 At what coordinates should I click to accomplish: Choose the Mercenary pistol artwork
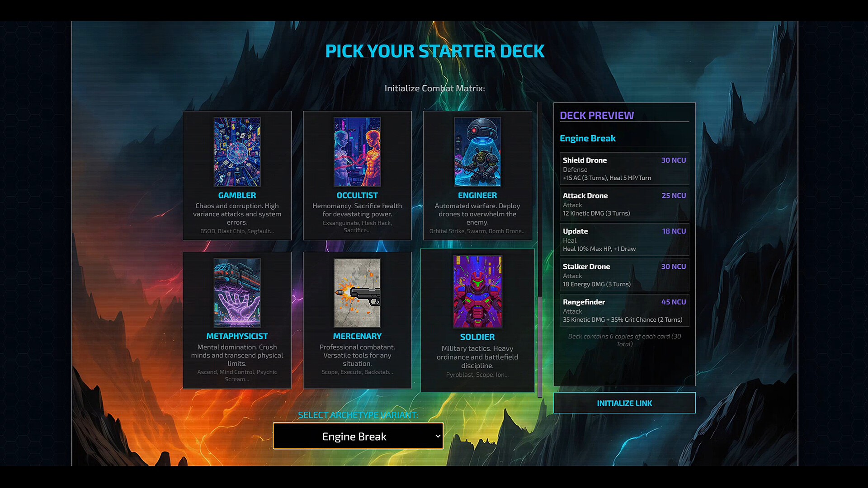pos(357,293)
